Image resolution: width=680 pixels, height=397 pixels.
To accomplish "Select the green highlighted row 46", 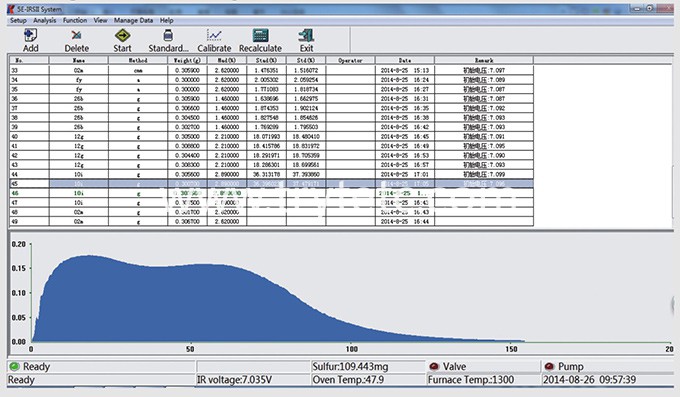I will (271, 193).
